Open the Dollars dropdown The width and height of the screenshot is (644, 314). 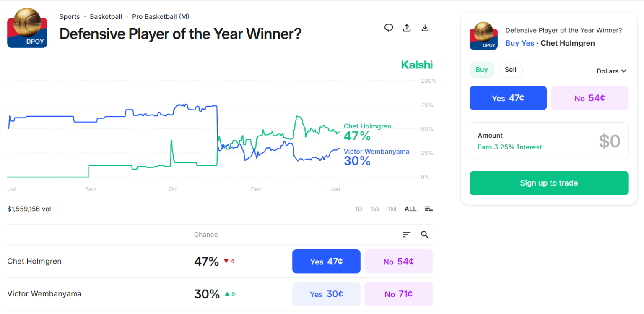point(611,71)
